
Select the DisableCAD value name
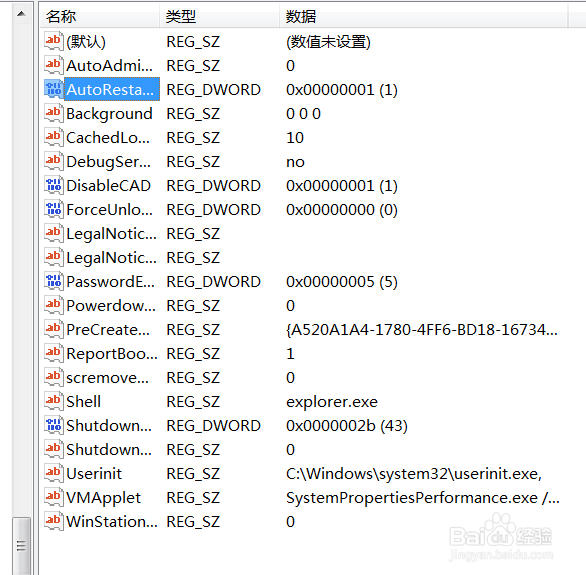[x=108, y=186]
